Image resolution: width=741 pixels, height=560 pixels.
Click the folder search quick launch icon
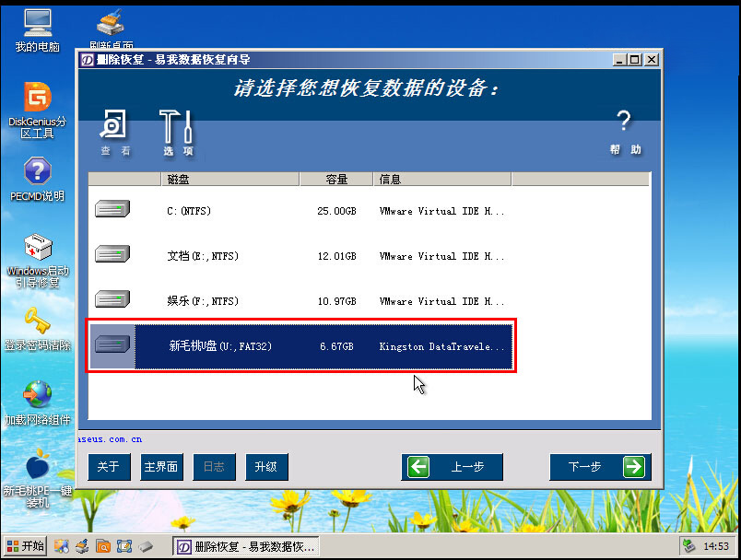103,546
